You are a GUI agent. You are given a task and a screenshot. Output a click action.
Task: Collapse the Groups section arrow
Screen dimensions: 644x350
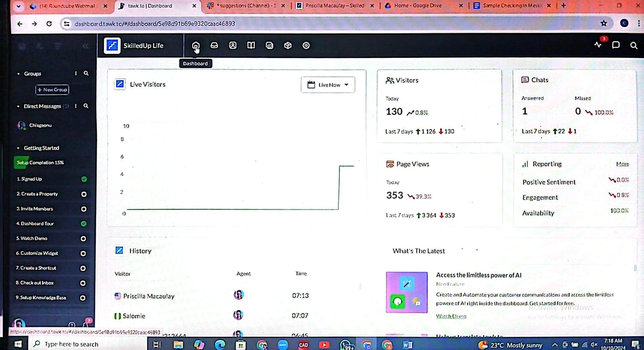pyautogui.click(x=18, y=74)
